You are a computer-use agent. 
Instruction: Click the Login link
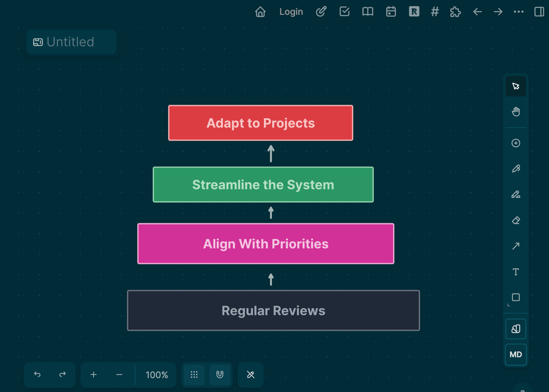pyautogui.click(x=291, y=12)
